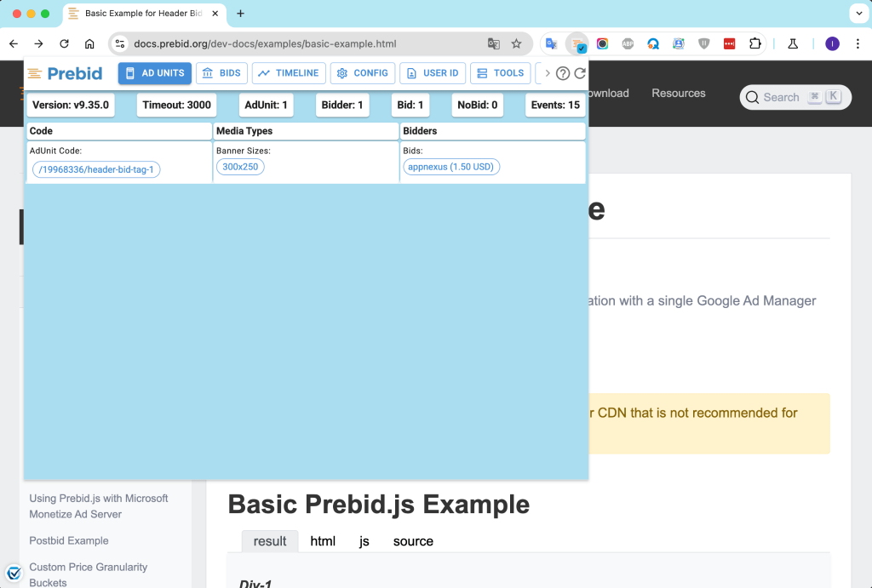Expand the Chrome tab search dropdown
Image resolution: width=872 pixels, height=588 pixels.
point(856,13)
